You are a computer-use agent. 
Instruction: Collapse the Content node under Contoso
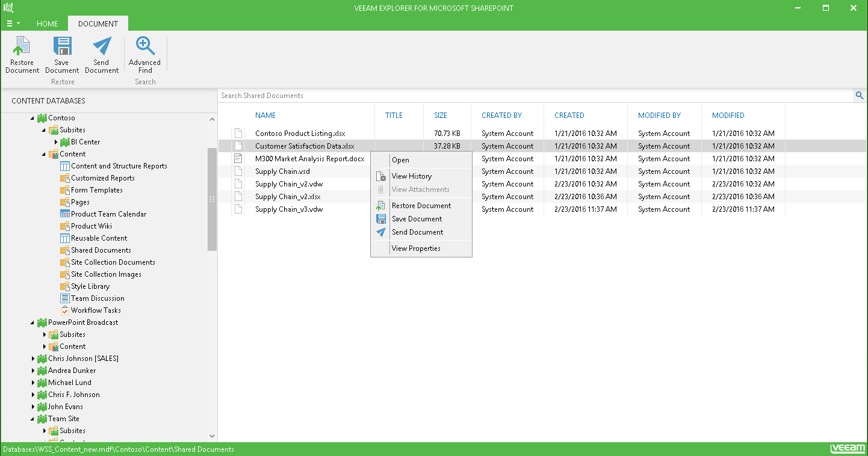[44, 154]
